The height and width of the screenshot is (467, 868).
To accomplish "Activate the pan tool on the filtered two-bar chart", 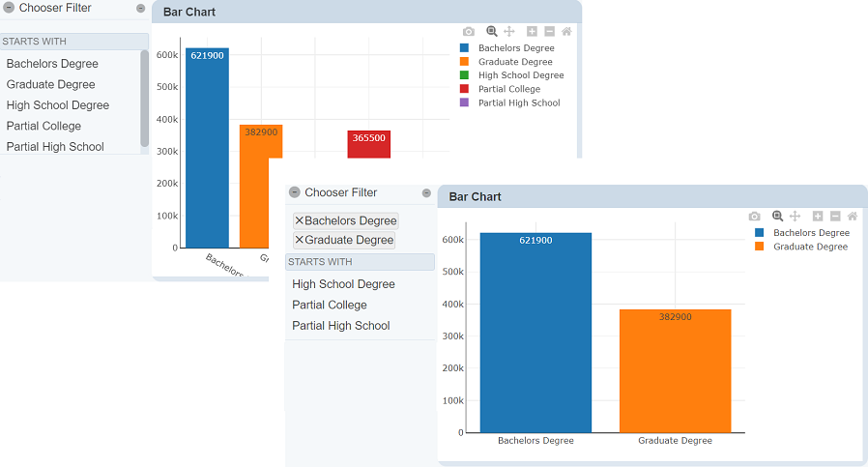I will coord(795,217).
